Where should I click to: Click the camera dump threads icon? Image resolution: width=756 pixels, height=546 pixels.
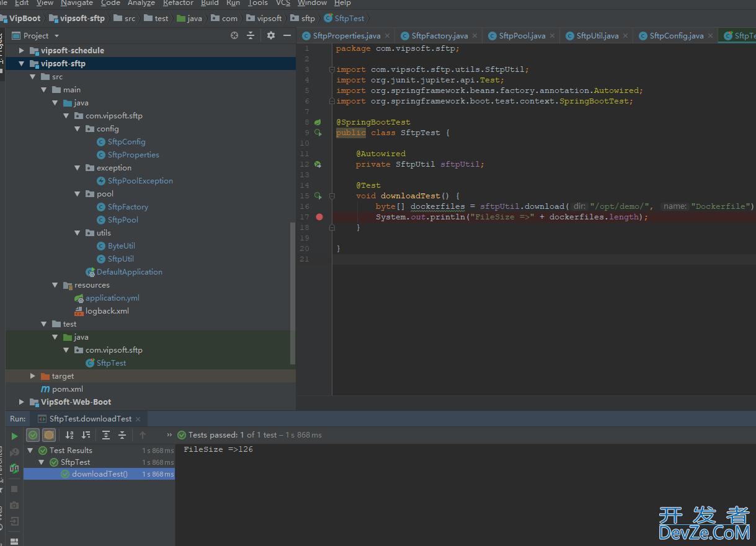tap(14, 505)
